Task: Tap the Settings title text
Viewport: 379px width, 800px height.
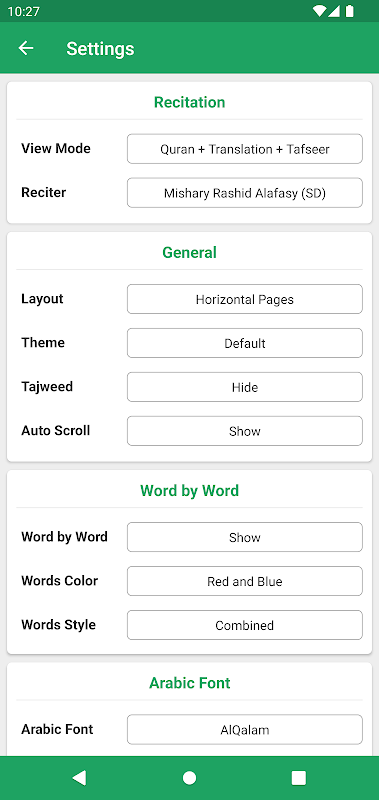Action: click(x=100, y=48)
